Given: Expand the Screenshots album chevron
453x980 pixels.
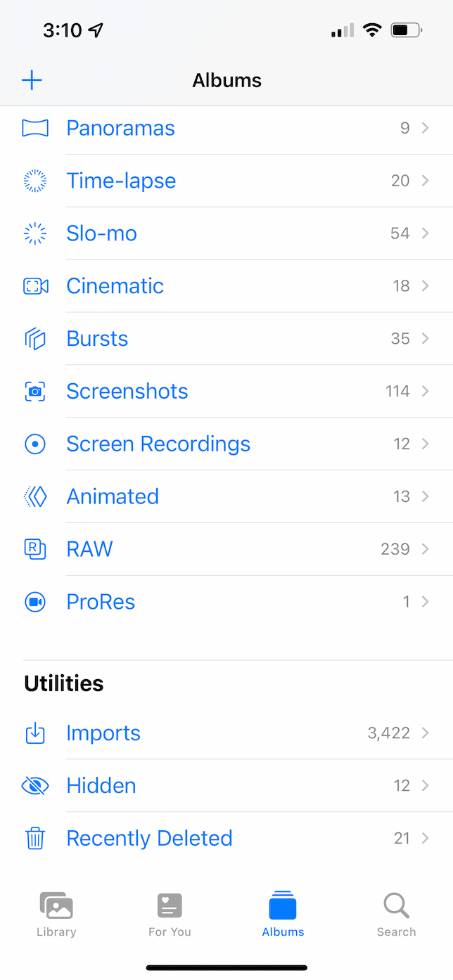Looking at the screenshot, I should tap(425, 392).
